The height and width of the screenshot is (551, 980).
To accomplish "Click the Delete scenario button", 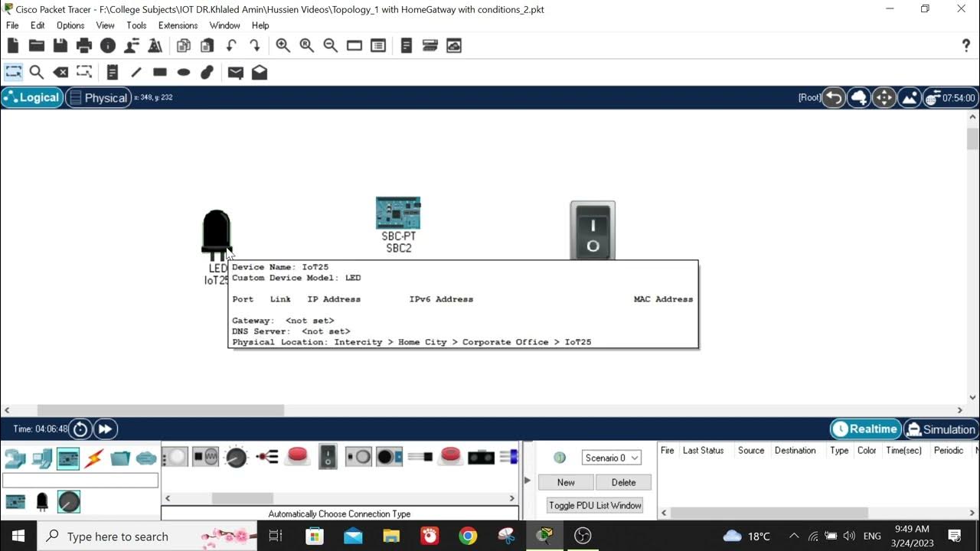I will tap(623, 482).
